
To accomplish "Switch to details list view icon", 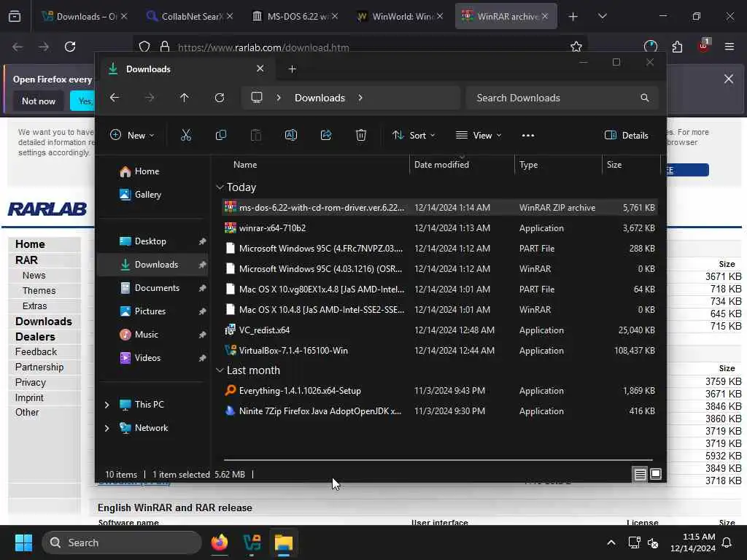I will click(640, 474).
